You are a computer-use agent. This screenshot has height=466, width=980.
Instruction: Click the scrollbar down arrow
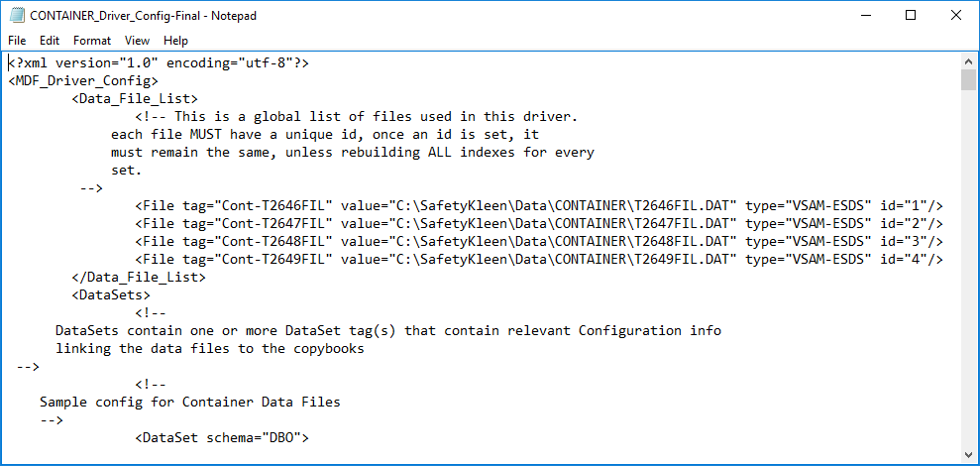tap(969, 455)
